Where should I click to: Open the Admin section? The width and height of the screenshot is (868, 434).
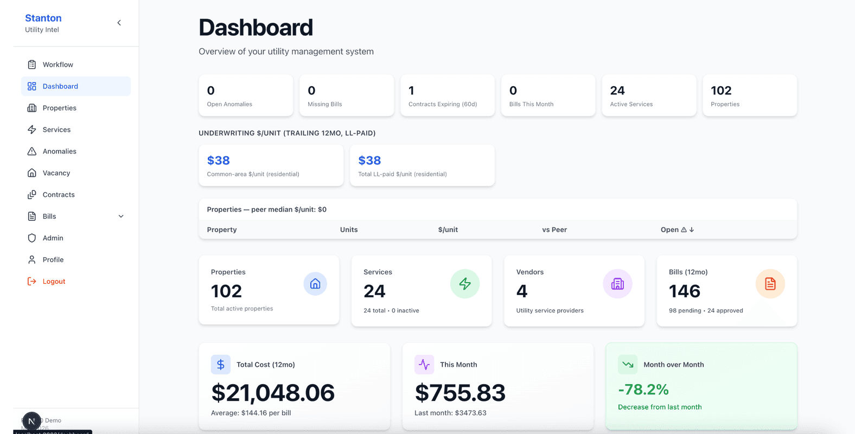(76, 238)
